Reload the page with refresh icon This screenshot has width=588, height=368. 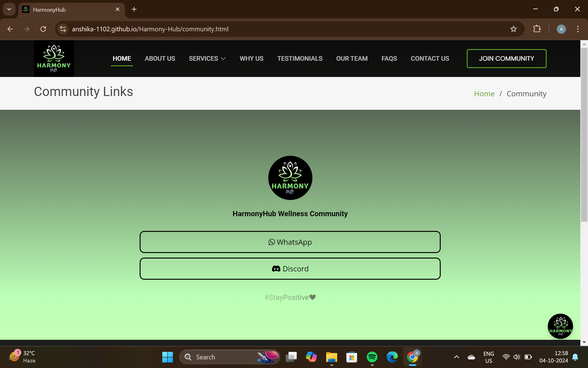pyautogui.click(x=43, y=29)
